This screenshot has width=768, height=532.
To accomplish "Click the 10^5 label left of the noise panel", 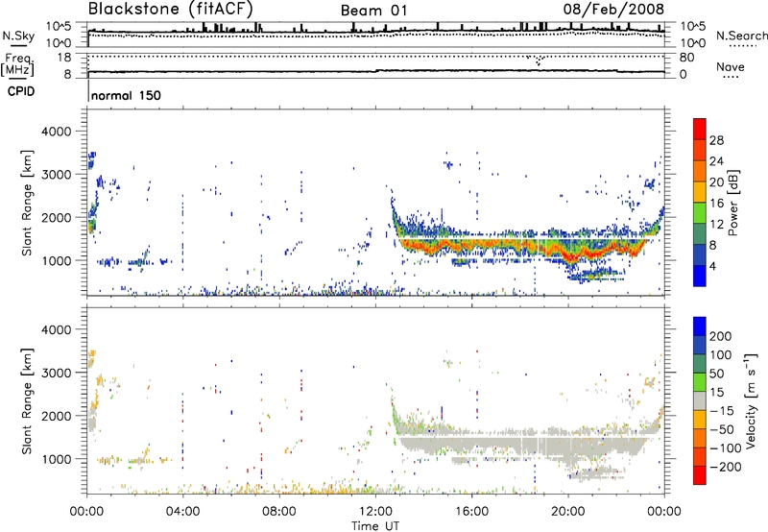I will (x=60, y=26).
